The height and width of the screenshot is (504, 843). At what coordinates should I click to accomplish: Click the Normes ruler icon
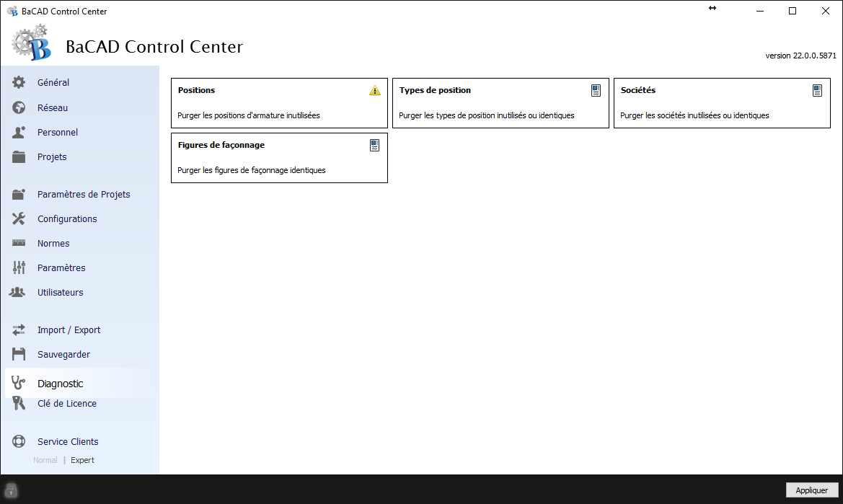(x=19, y=243)
